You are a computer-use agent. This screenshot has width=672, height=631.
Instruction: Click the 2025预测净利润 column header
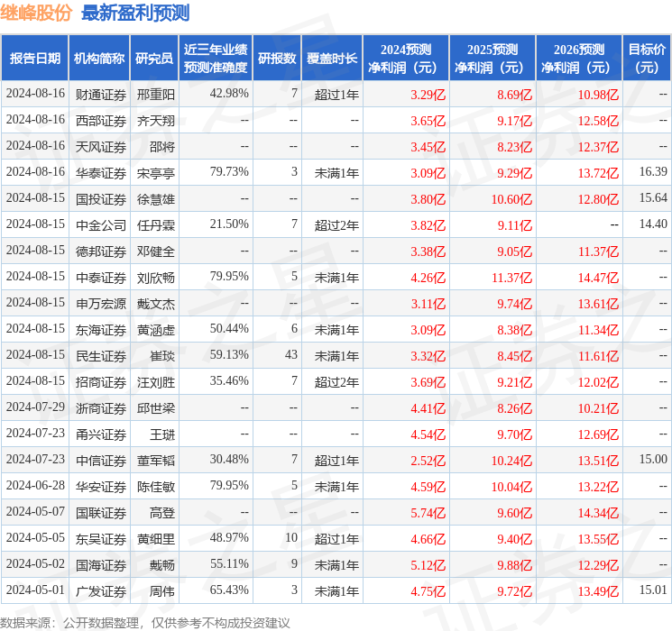coord(492,59)
